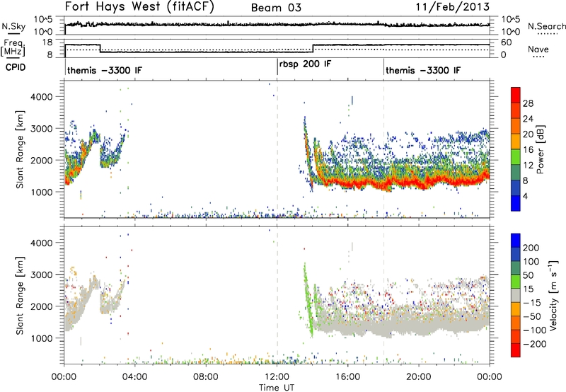Click the 'Velocity [m s-1]' colorbar label
Viewport: 566px width, 392px height.
coord(553,295)
